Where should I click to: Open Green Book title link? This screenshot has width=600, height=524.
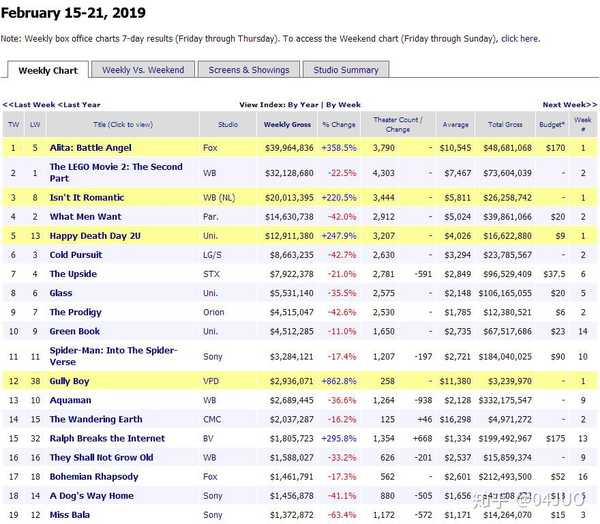click(75, 331)
